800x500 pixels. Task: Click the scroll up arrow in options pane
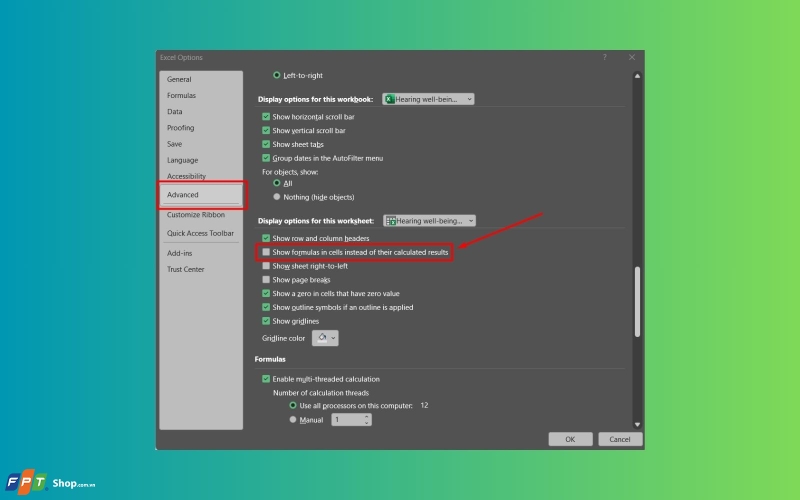coord(637,76)
